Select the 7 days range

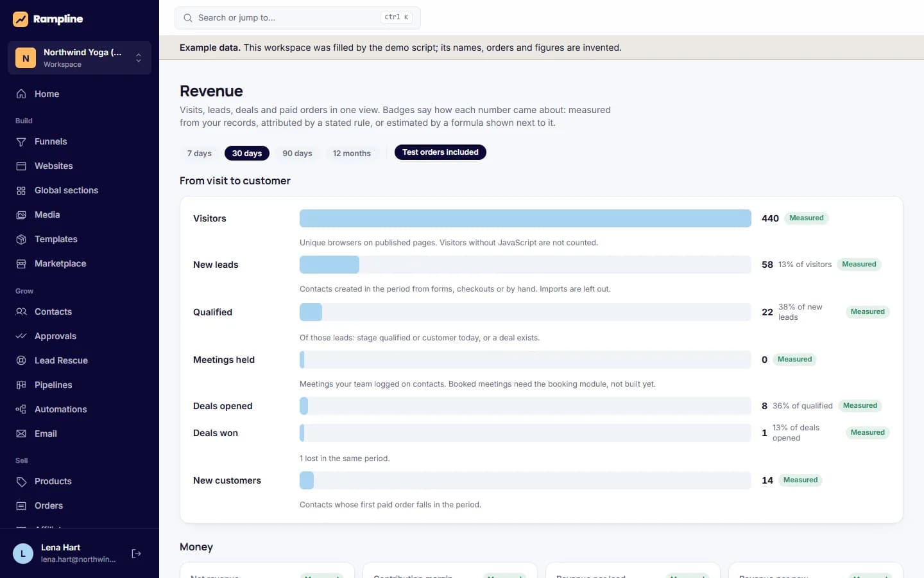(200, 153)
